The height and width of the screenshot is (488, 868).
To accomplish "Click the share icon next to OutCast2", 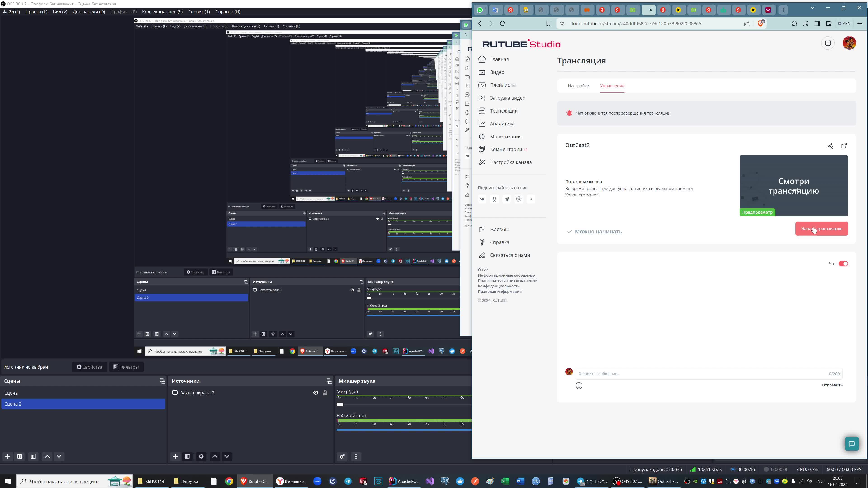I will coord(830,146).
